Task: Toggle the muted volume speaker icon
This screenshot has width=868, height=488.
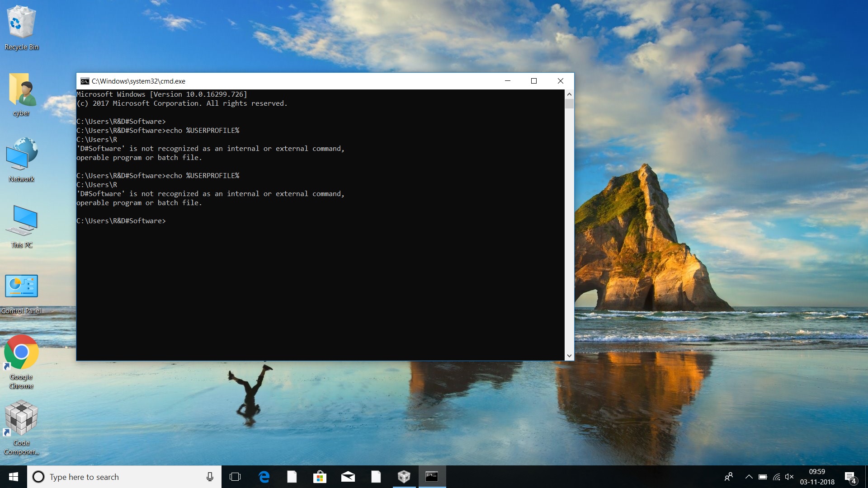Action: [789, 477]
